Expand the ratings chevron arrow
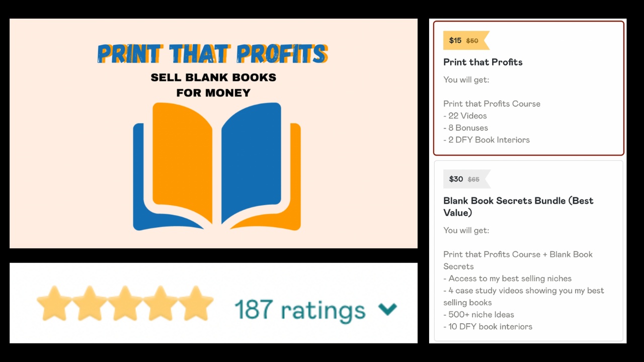This screenshot has width=644, height=362. point(387,309)
